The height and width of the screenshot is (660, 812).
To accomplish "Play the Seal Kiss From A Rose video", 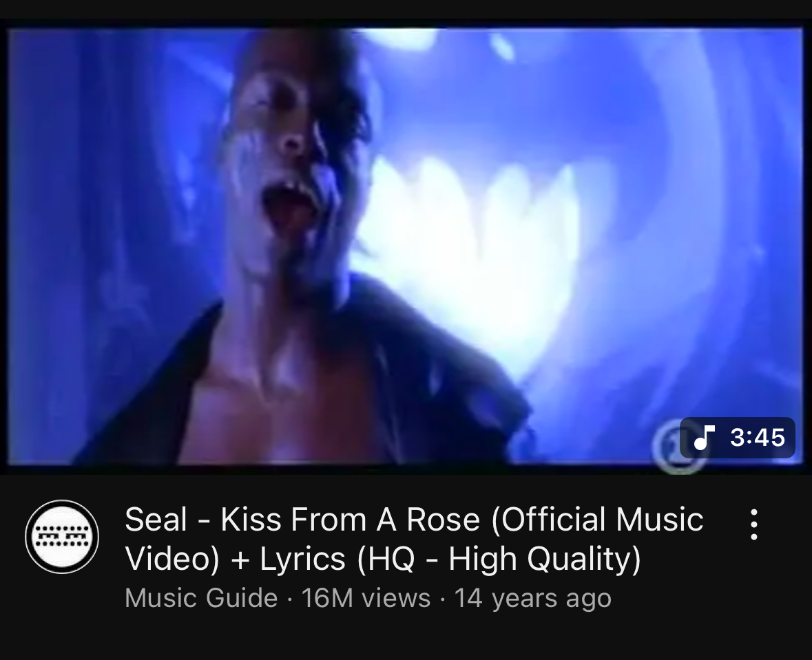I will coord(406,246).
